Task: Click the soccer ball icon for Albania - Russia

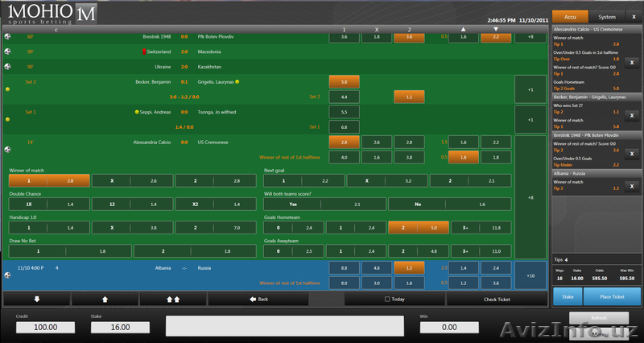Action: pos(8,275)
